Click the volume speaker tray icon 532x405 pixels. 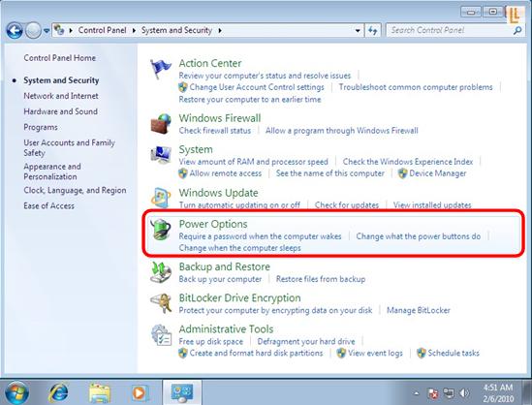pyautogui.click(x=464, y=392)
